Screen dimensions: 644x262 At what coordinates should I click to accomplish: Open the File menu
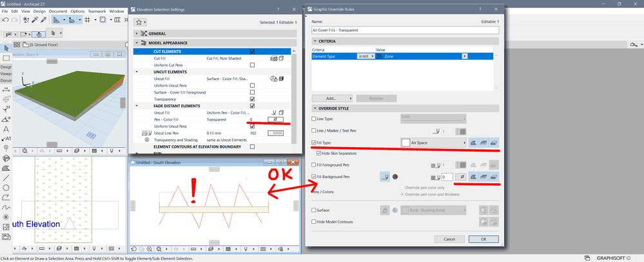[5, 11]
